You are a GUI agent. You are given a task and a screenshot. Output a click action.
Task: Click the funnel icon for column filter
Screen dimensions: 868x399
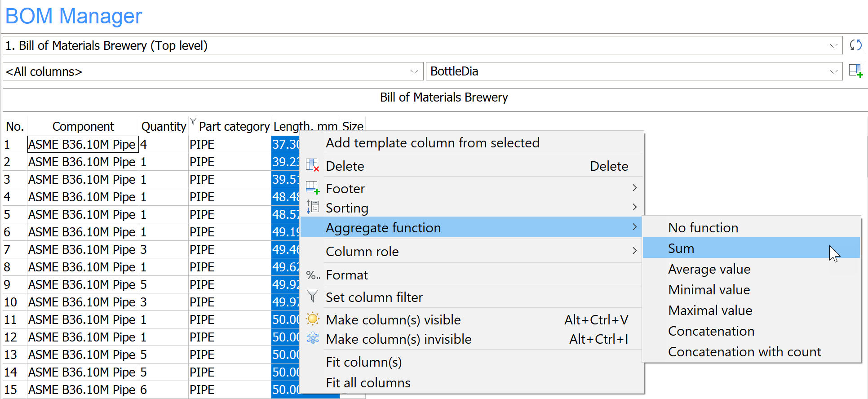312,297
